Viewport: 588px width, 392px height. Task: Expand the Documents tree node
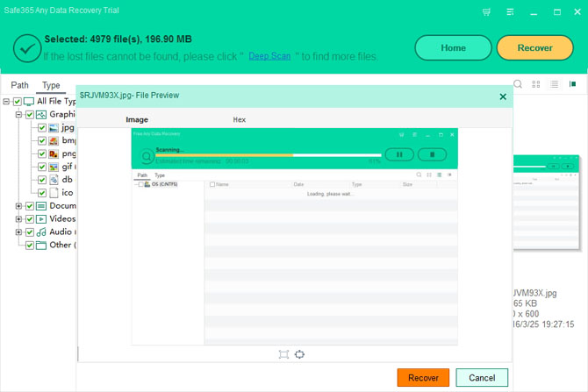coord(18,206)
